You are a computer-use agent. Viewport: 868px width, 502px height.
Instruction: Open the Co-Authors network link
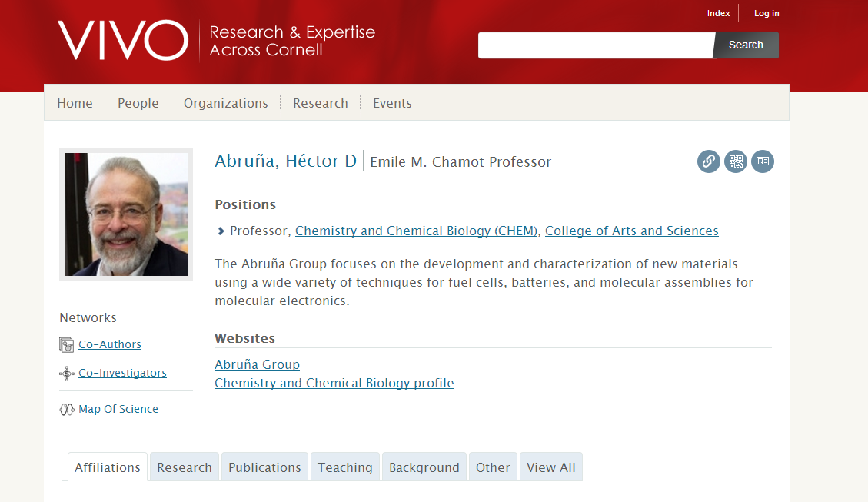110,344
